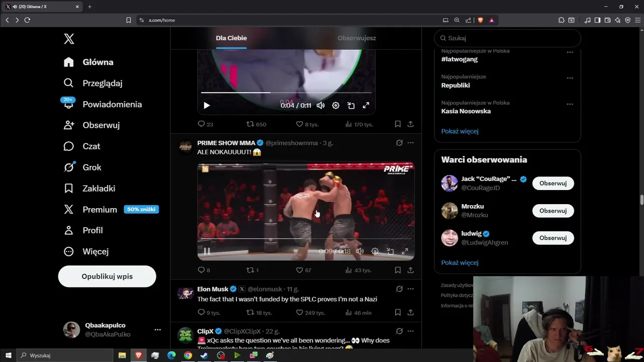Open options for the Republiki trend

click(x=570, y=78)
